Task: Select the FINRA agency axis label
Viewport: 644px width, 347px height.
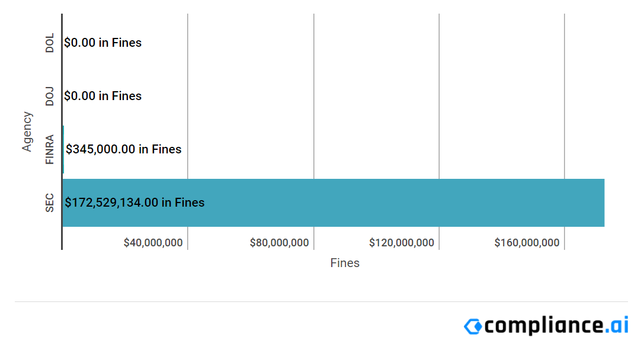Action: point(50,149)
